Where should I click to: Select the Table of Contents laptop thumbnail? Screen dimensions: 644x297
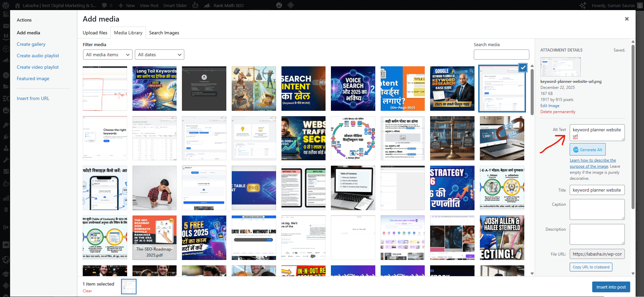click(x=353, y=188)
